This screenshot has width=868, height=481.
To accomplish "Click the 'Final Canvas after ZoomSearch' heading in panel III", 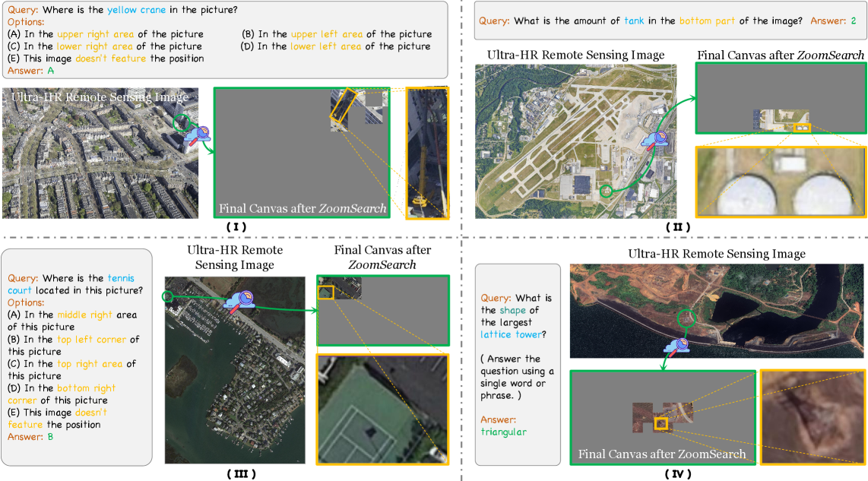I will coord(382,258).
